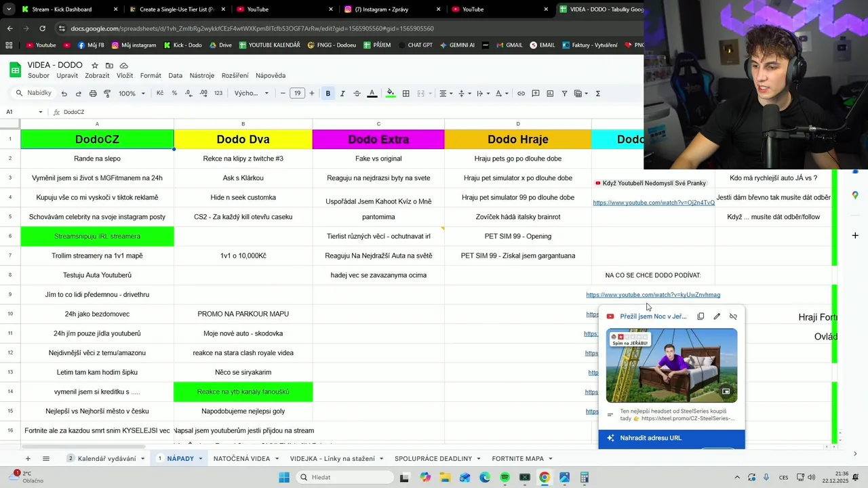Edit the link with the pencil icon

pos(717,317)
